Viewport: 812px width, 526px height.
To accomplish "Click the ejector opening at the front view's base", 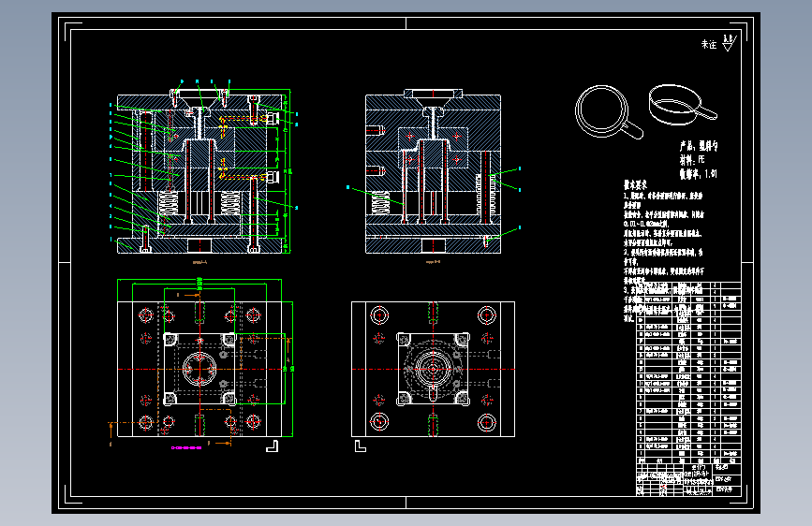I will 199,245.
